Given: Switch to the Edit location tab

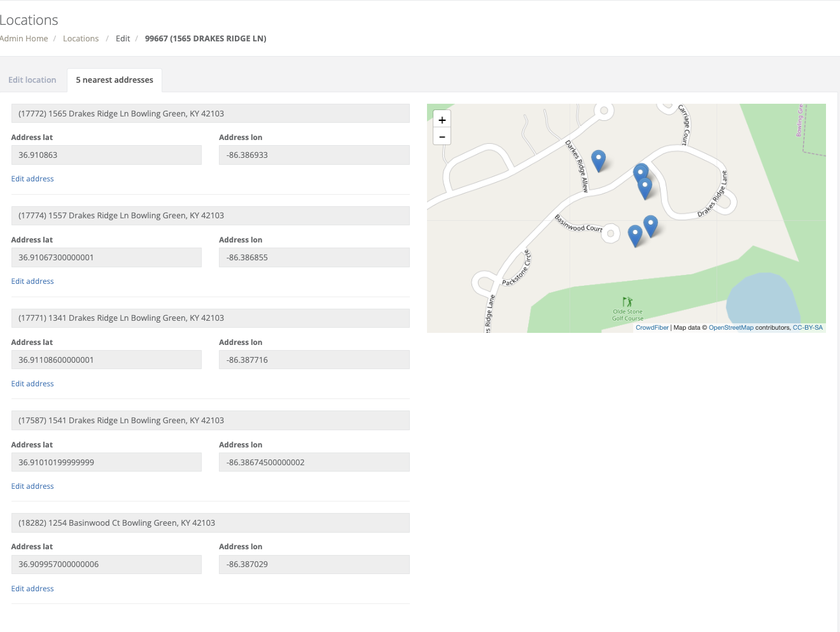Looking at the screenshot, I should pos(32,80).
